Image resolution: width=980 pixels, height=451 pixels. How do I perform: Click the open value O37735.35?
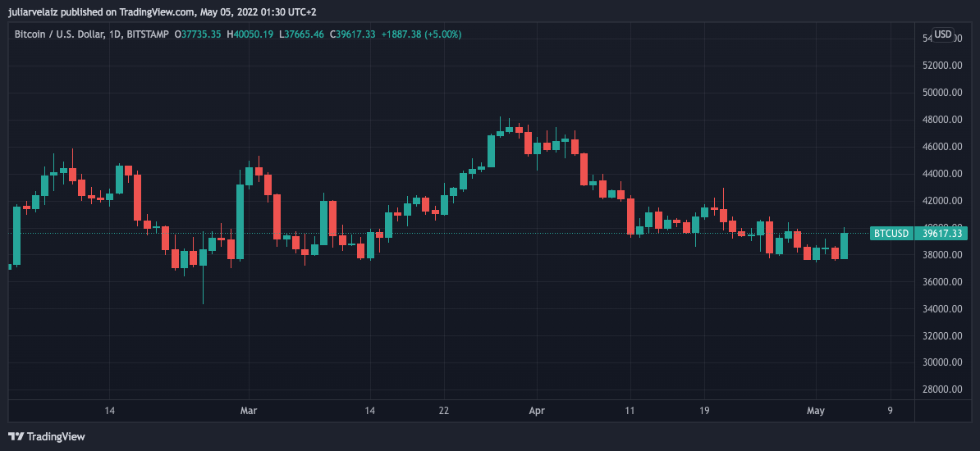coord(198,34)
